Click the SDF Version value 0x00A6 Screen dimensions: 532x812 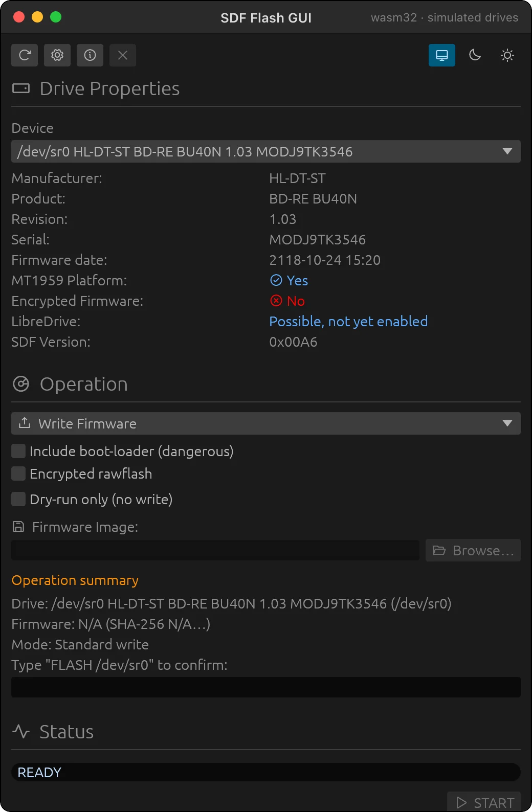pos(293,342)
